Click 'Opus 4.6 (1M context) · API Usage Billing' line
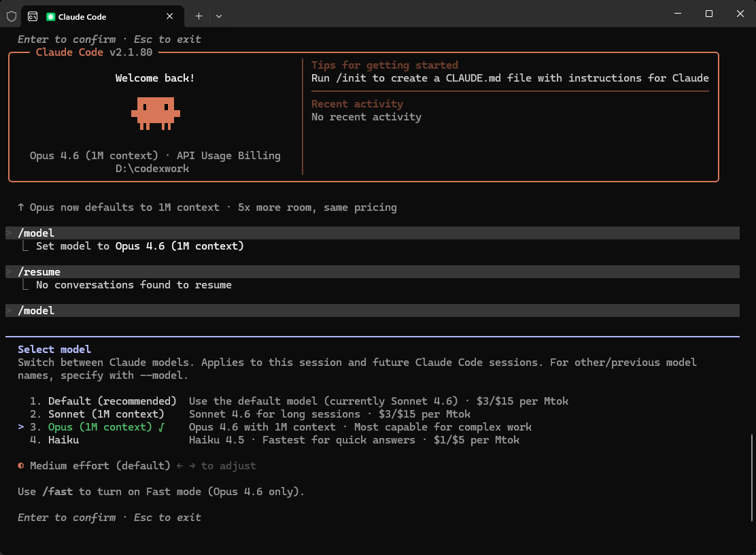The image size is (756, 555). point(155,156)
